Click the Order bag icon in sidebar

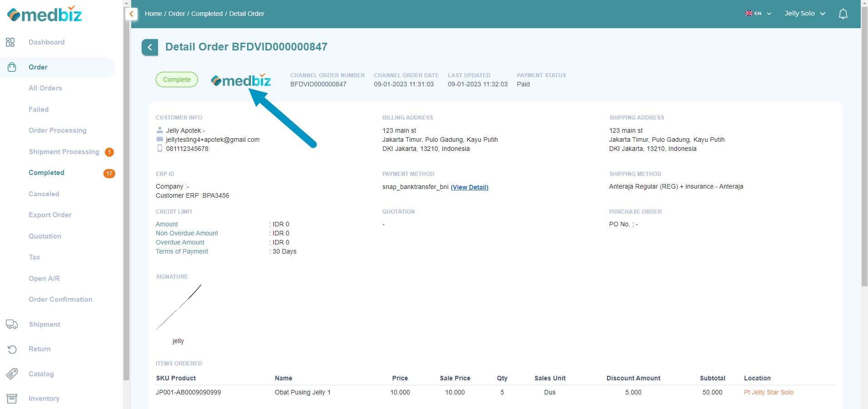[x=11, y=67]
